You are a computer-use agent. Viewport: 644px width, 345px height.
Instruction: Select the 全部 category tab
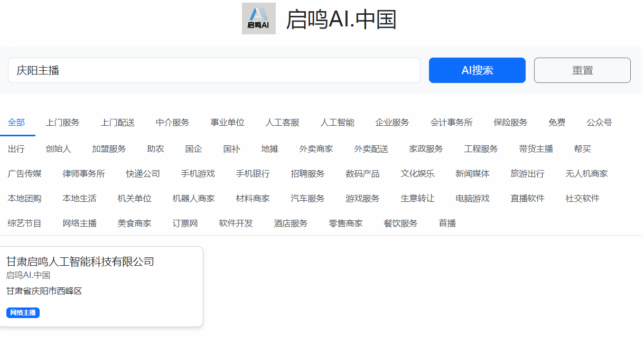tap(16, 123)
